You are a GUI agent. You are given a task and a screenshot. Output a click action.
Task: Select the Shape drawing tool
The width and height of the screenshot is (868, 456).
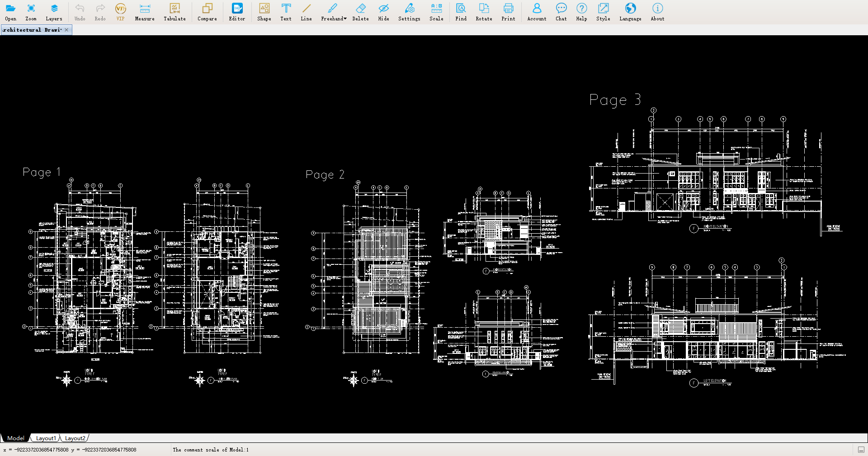pyautogui.click(x=264, y=12)
